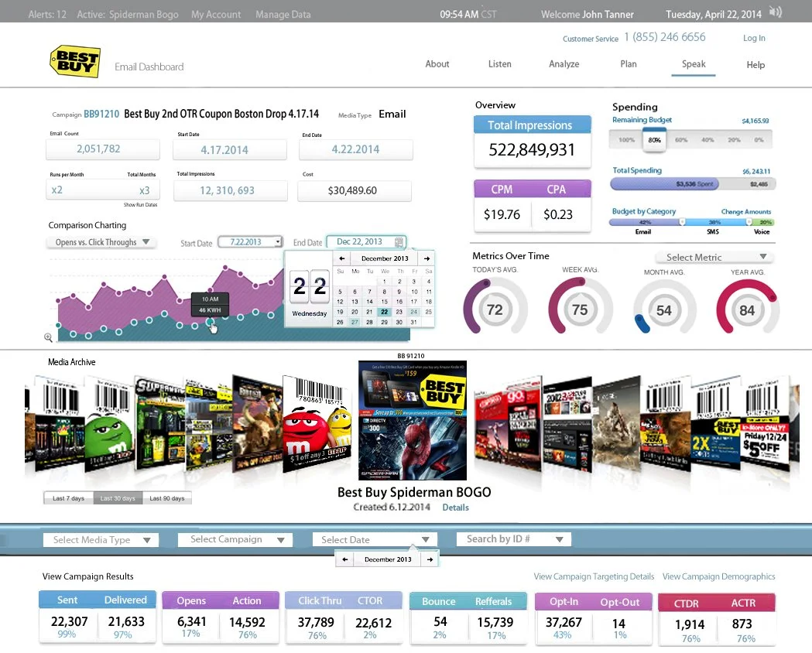This screenshot has height=653, width=812.
Task: Select day 24 in the calendar
Action: (x=414, y=312)
